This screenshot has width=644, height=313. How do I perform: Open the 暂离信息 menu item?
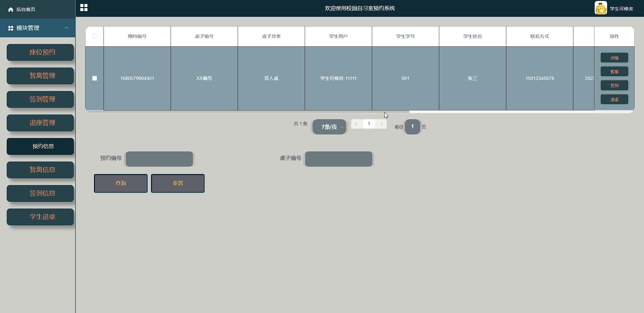[x=40, y=170]
